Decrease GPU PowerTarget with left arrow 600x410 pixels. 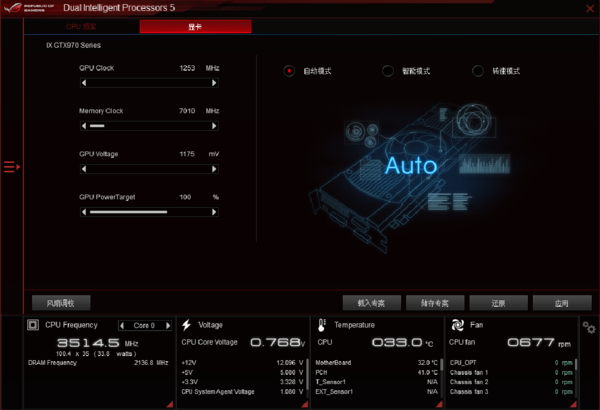coord(84,212)
